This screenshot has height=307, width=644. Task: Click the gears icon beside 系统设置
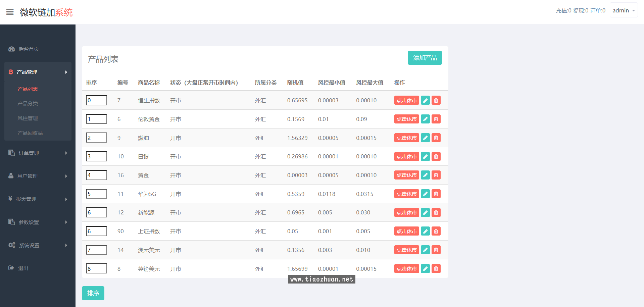coord(12,245)
